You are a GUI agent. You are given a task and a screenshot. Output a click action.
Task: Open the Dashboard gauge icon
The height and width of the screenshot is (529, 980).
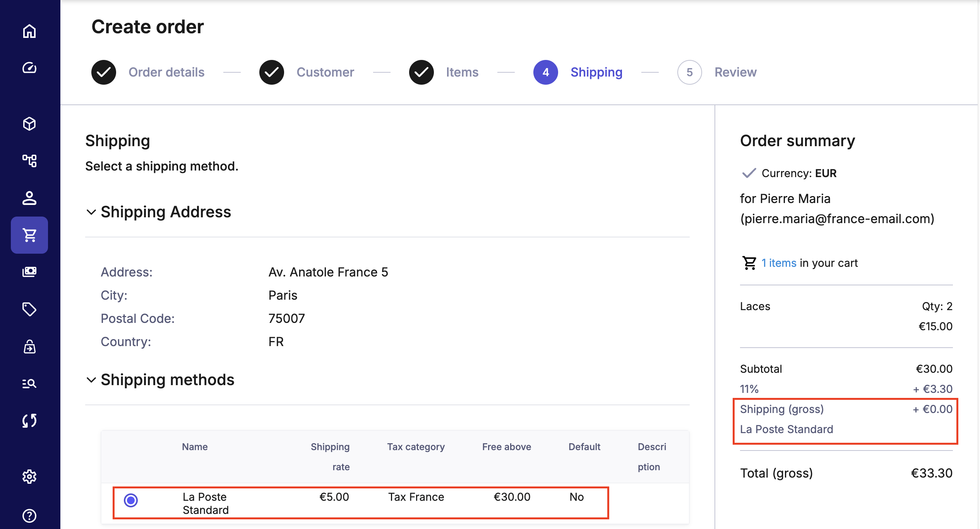tap(29, 68)
